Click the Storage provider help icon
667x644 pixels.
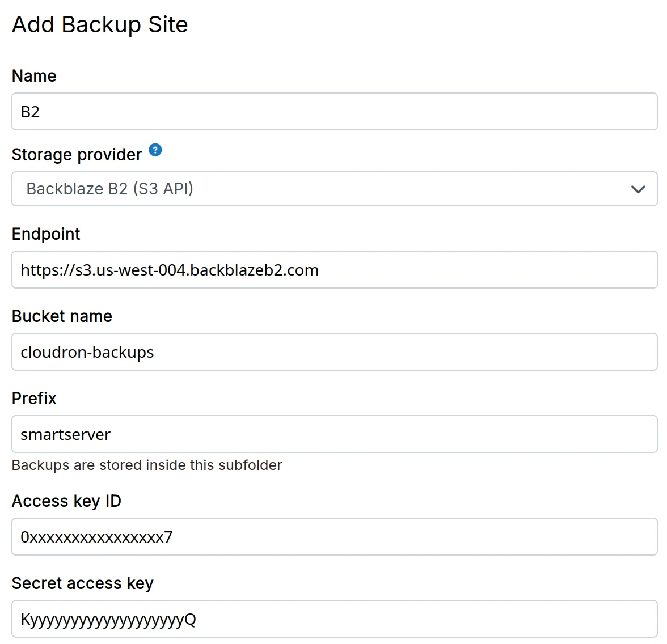click(x=155, y=150)
